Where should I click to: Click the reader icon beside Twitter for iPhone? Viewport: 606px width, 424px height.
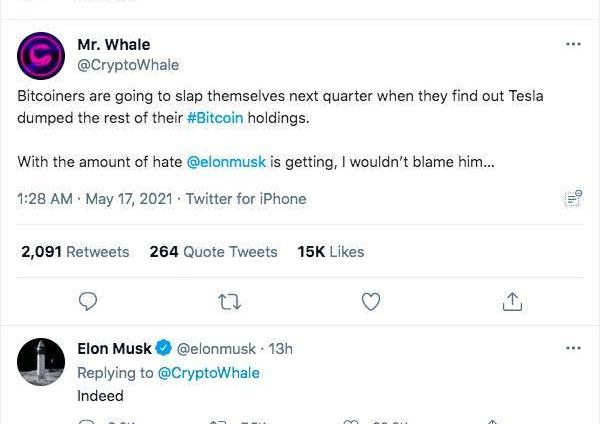(573, 199)
